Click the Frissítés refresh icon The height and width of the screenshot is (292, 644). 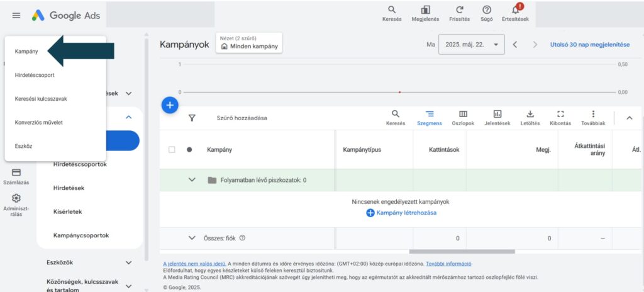pos(460,13)
